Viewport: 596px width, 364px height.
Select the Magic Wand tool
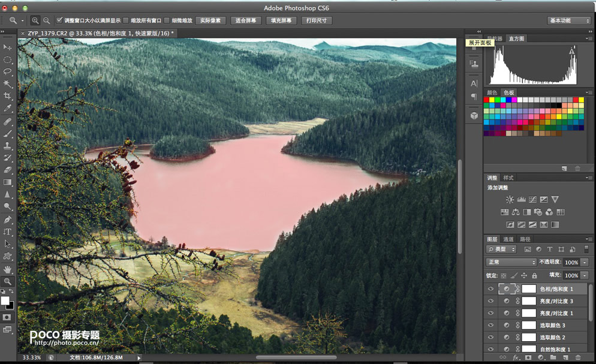(x=7, y=84)
